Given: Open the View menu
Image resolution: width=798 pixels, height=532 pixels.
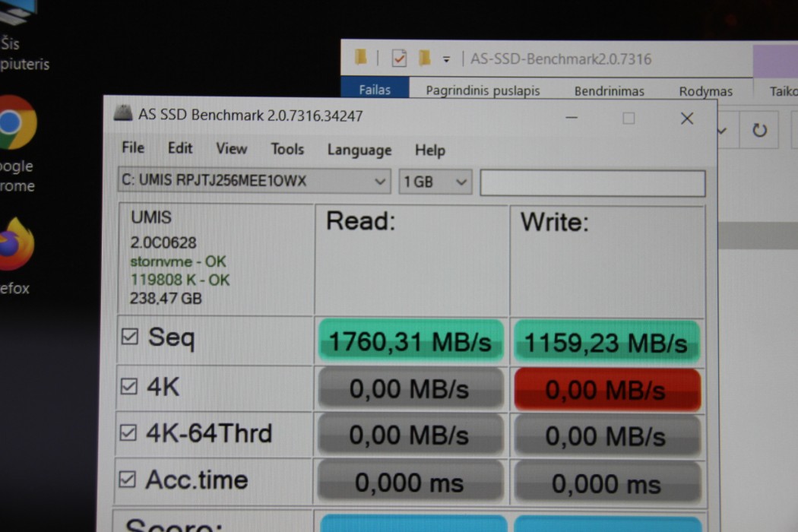Looking at the screenshot, I should pos(232,149).
